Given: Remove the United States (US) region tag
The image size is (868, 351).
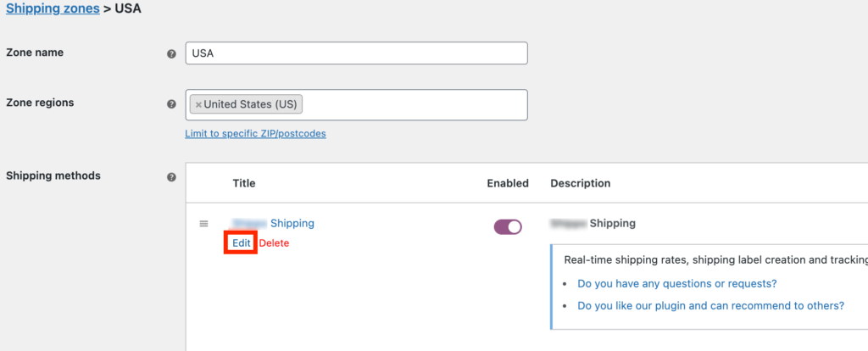Looking at the screenshot, I should (198, 104).
